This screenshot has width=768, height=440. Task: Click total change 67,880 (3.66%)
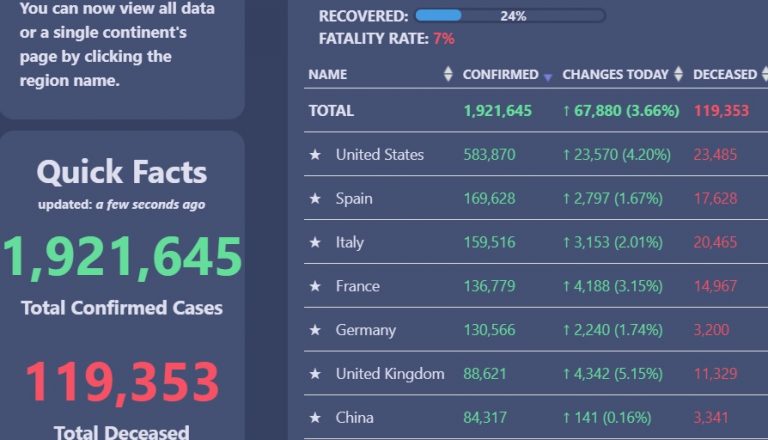pos(621,111)
